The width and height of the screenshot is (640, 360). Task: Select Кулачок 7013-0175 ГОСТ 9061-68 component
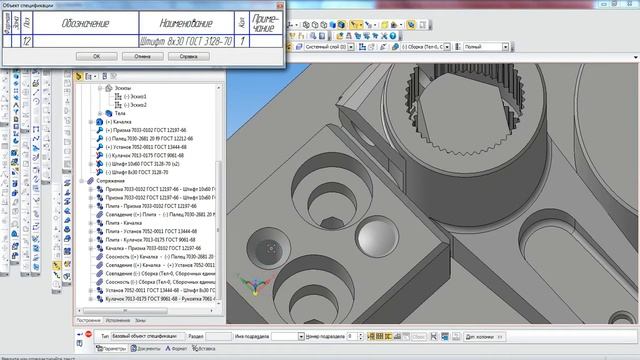[x=144, y=156]
